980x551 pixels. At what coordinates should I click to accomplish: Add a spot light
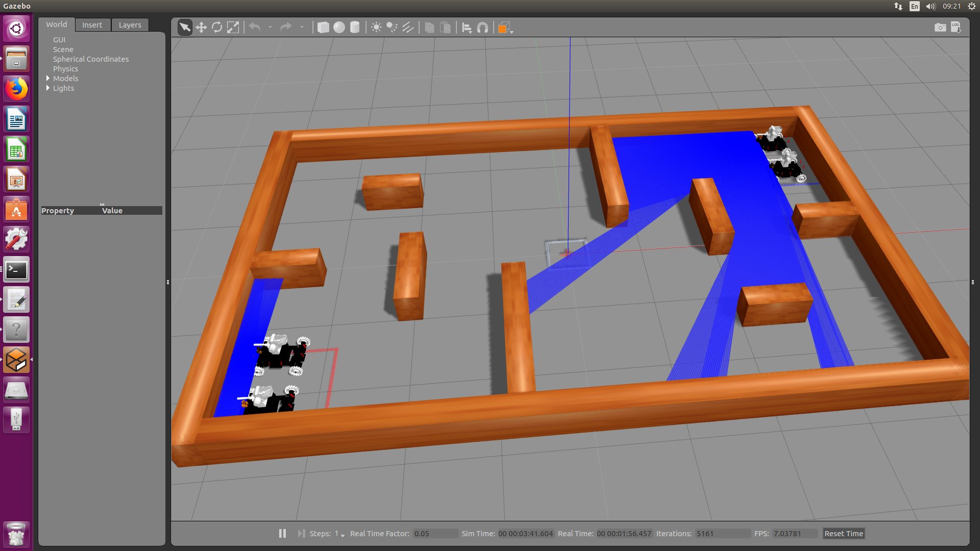pyautogui.click(x=392, y=27)
